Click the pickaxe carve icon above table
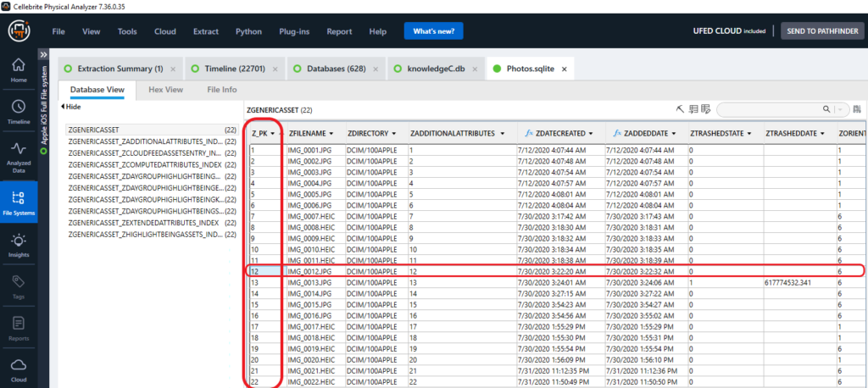Viewport: 868px width, 388px height. pyautogui.click(x=681, y=109)
